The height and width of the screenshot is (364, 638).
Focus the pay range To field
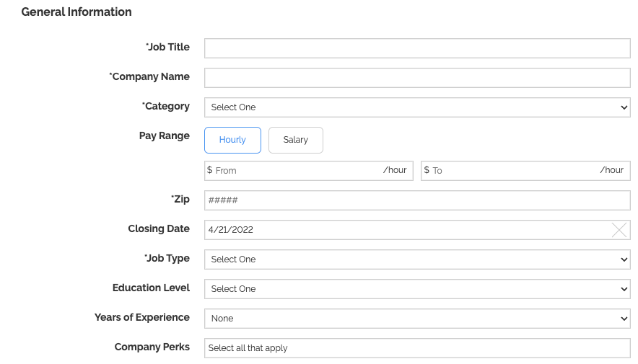(x=525, y=171)
